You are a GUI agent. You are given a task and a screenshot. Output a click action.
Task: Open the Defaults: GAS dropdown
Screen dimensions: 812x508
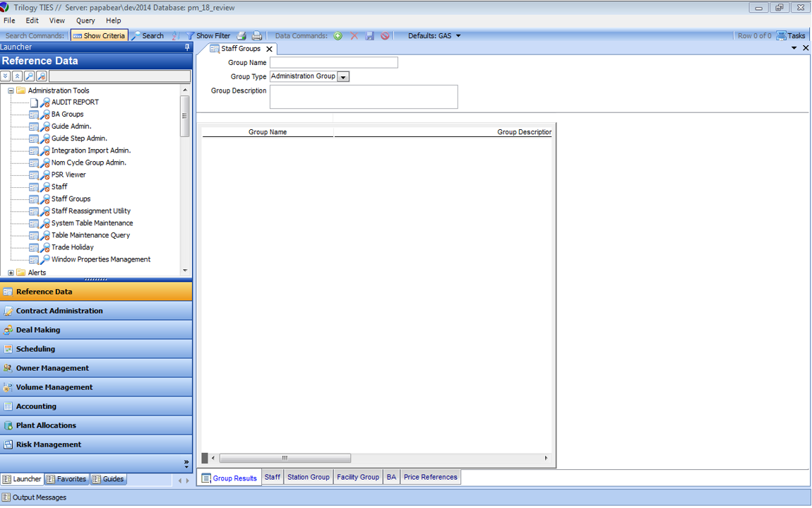click(x=434, y=36)
